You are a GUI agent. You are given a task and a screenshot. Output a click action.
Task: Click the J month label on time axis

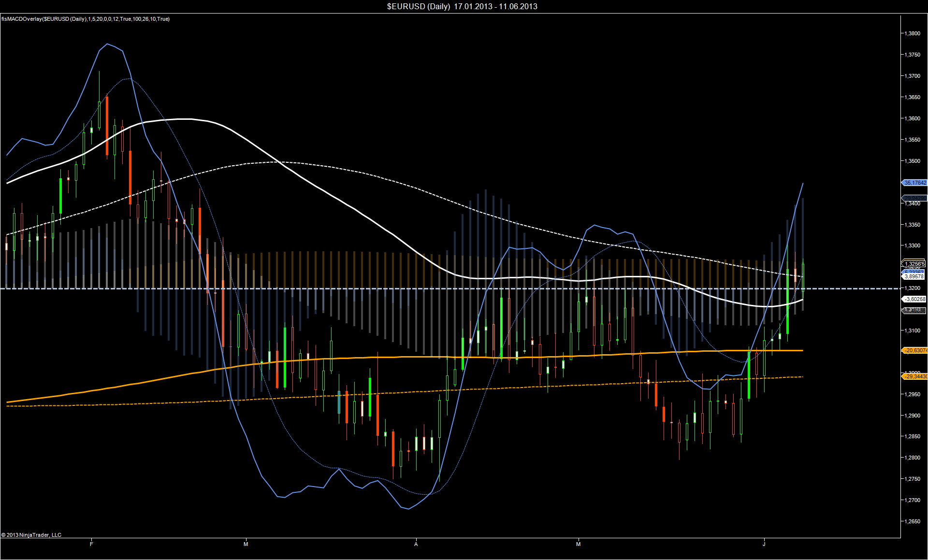pyautogui.click(x=764, y=544)
